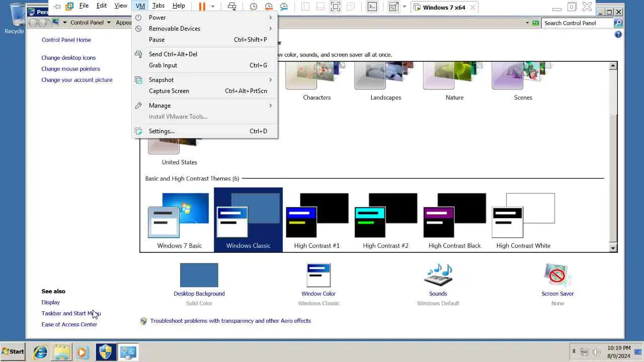
Task: Click the Enter Full Screen toolbar icon
Action: [x=336, y=7]
